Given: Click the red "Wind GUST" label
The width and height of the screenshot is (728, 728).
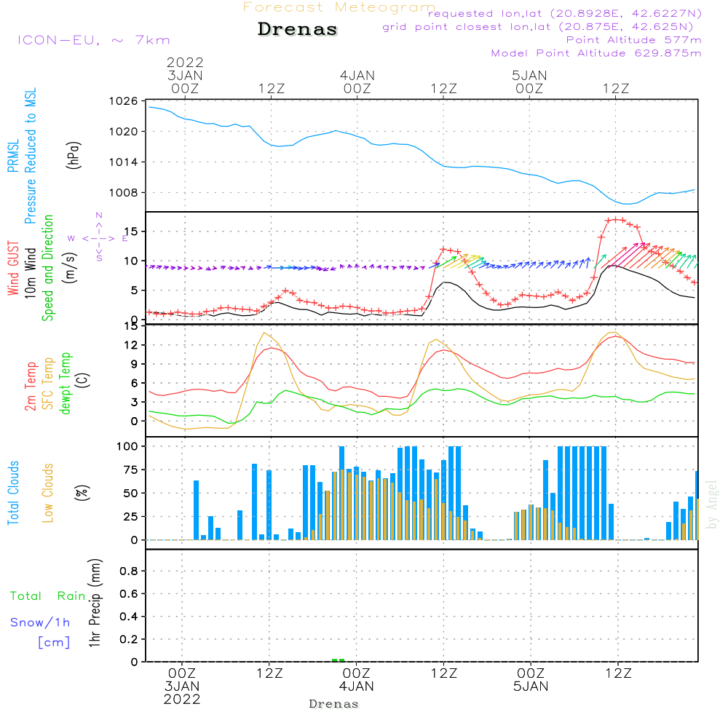Looking at the screenshot, I should (x=13, y=269).
